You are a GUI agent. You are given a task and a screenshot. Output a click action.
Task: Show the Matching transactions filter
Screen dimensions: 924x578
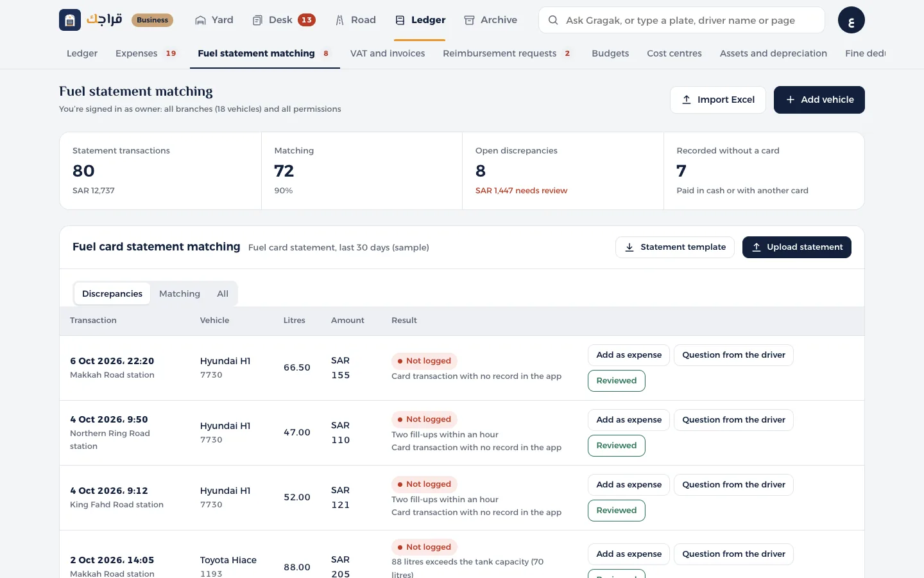(x=180, y=293)
